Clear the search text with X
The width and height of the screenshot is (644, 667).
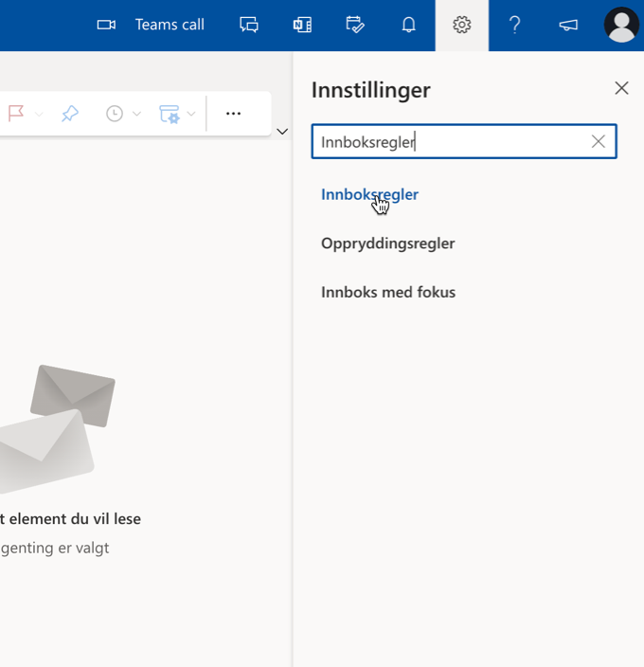click(x=599, y=142)
